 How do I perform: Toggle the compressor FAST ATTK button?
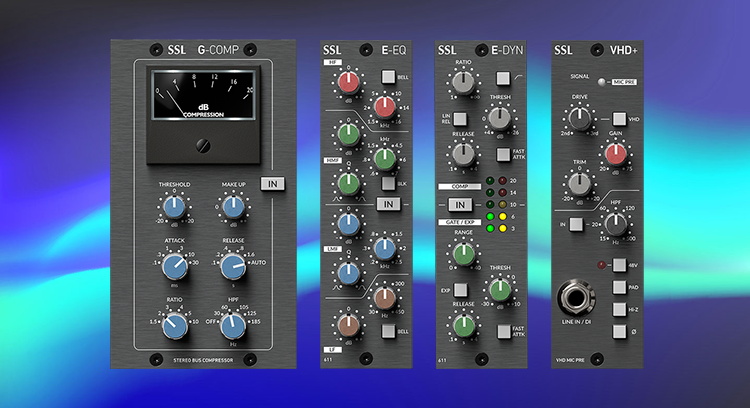503,154
